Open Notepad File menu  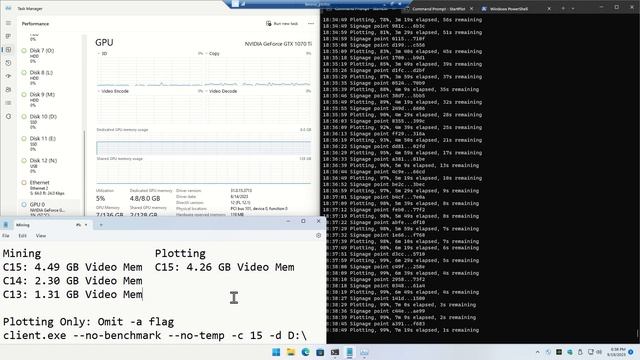click(x=6, y=236)
